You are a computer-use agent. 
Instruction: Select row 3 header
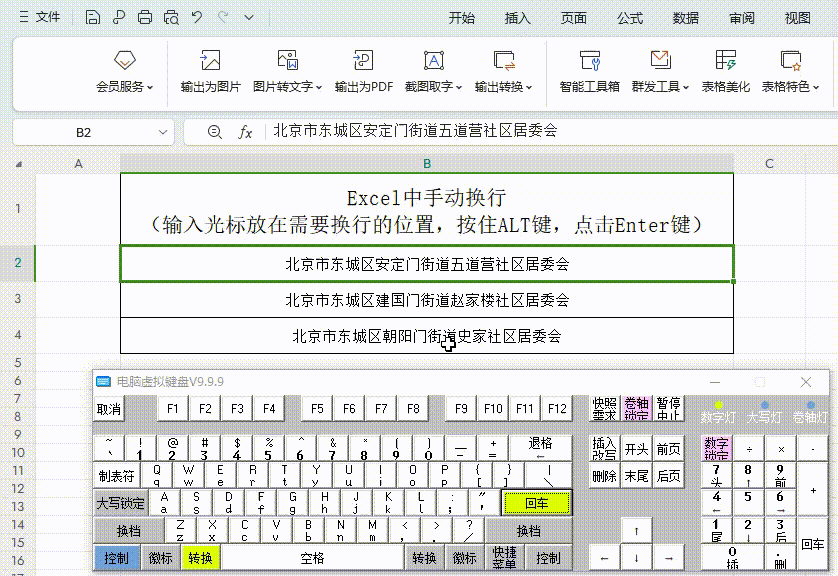pos(18,299)
